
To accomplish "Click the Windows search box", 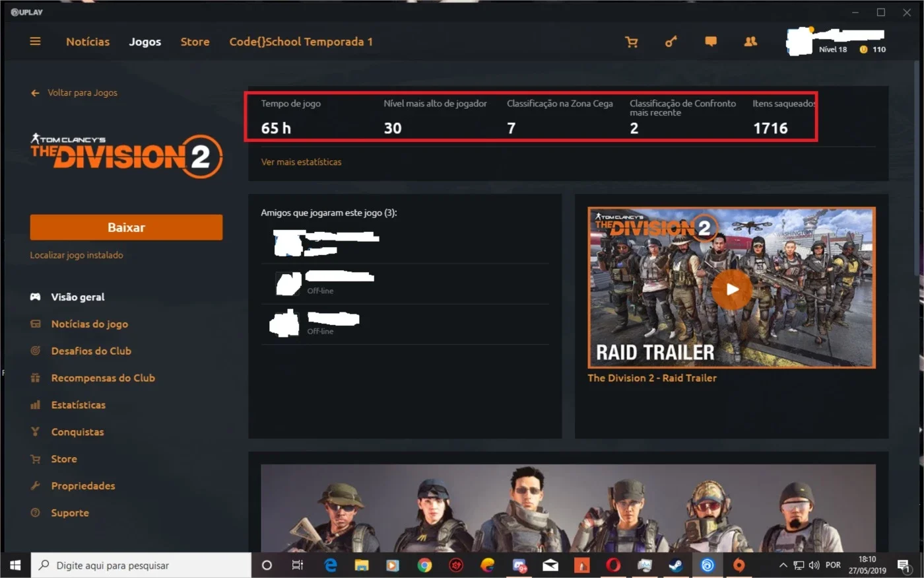I will tap(141, 565).
